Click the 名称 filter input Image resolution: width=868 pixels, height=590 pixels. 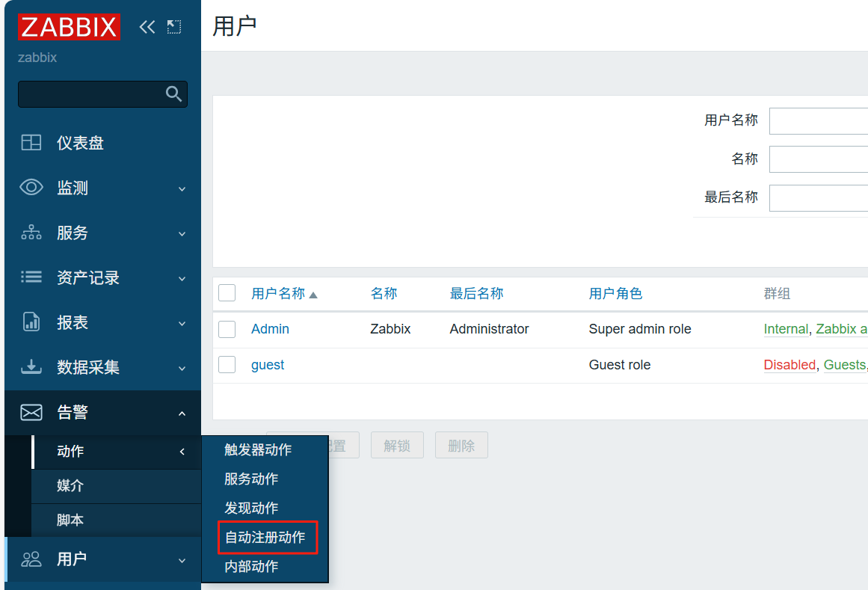(x=818, y=159)
